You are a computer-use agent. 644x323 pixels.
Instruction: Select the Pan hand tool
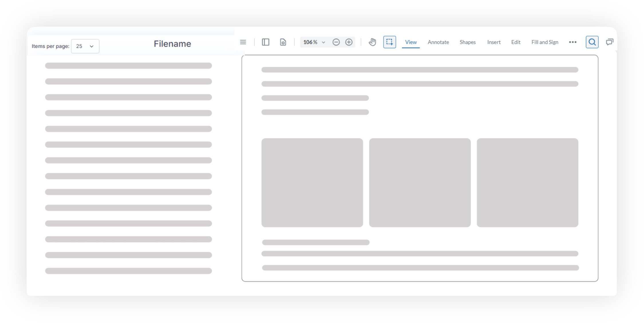[372, 42]
